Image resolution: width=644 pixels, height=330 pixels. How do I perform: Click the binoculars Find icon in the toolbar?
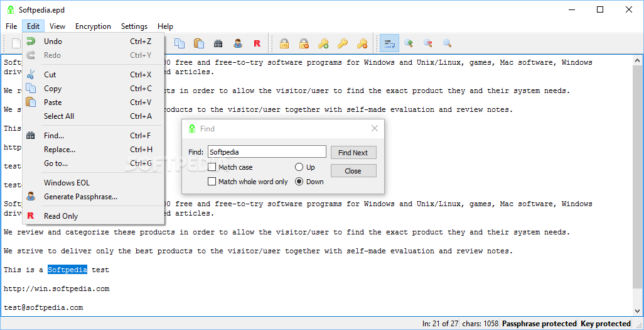(218, 43)
